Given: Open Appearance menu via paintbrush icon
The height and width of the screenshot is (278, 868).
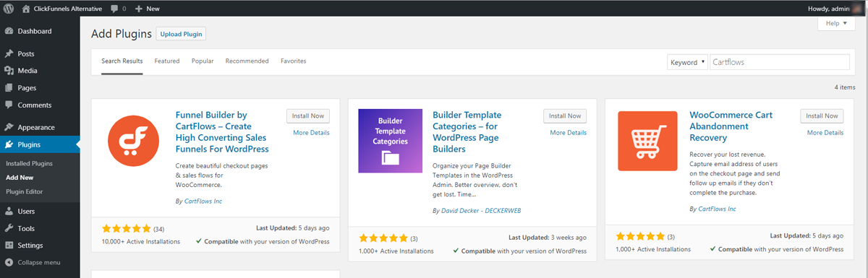Looking at the screenshot, I should pos(9,128).
